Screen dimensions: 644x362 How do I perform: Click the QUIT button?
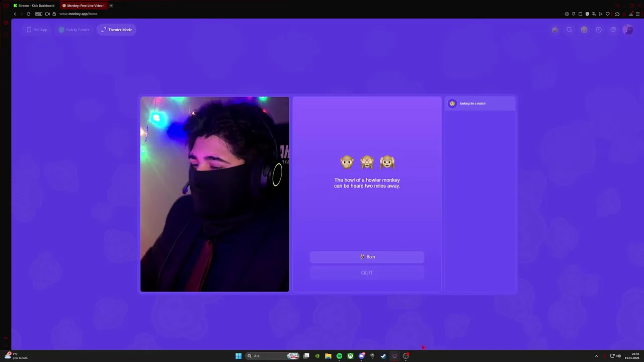coord(367,273)
